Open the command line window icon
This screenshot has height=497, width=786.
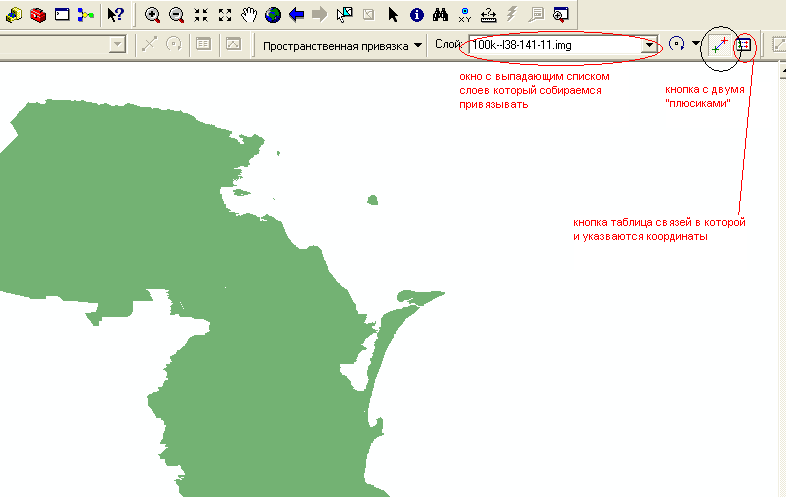pos(62,15)
